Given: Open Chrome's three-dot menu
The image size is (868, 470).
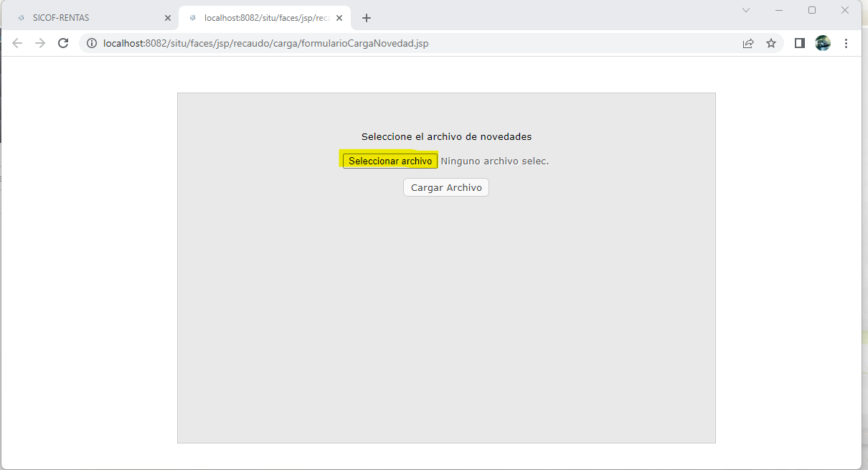Looking at the screenshot, I should pyautogui.click(x=846, y=43).
